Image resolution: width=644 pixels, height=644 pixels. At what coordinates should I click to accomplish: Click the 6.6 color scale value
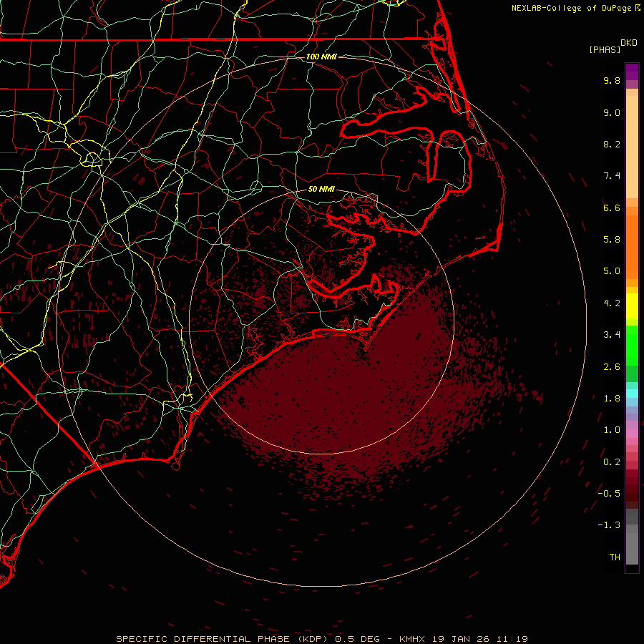tap(612, 208)
